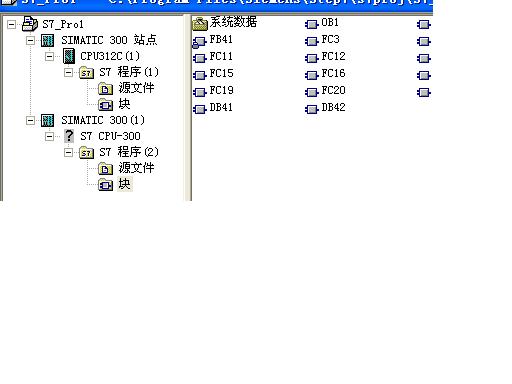
Task: Click the unknown S7 CPU-300 question mark icon
Action: (69, 136)
